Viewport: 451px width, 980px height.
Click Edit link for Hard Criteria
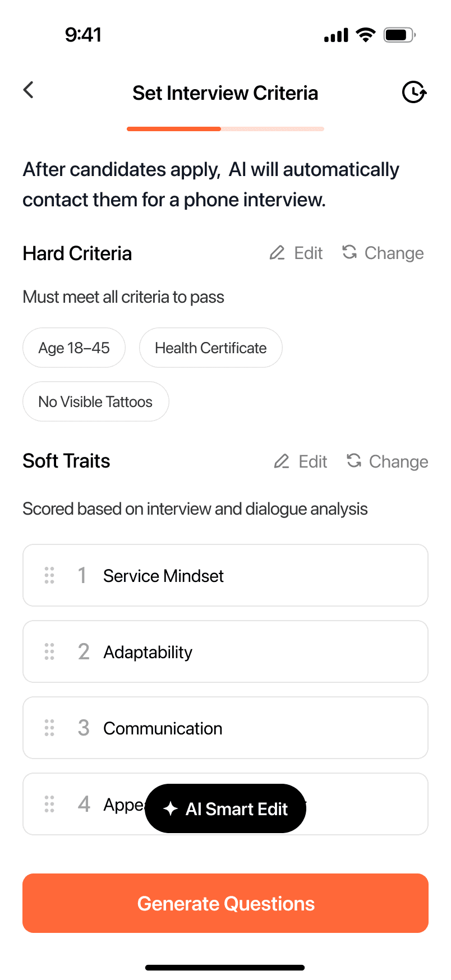tap(308, 253)
